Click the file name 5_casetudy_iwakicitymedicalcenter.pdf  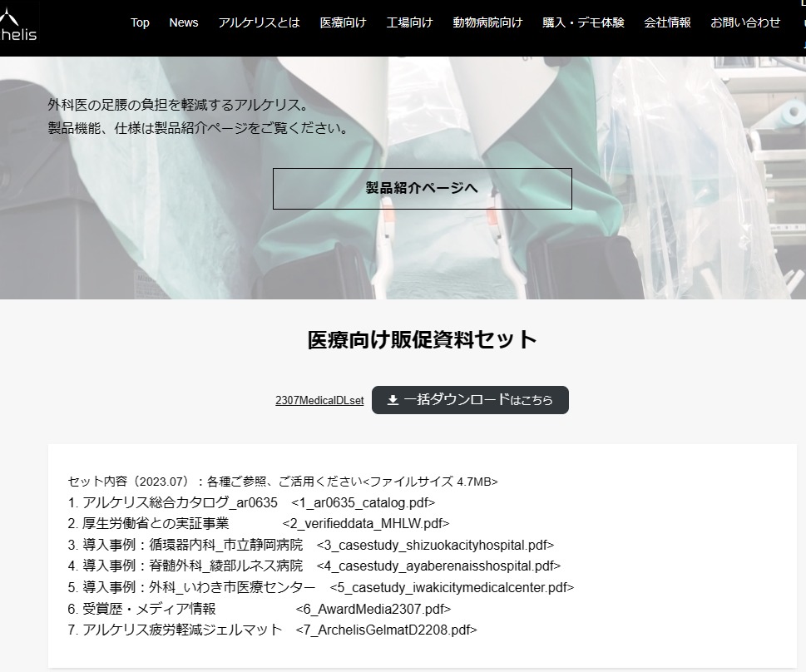(452, 587)
